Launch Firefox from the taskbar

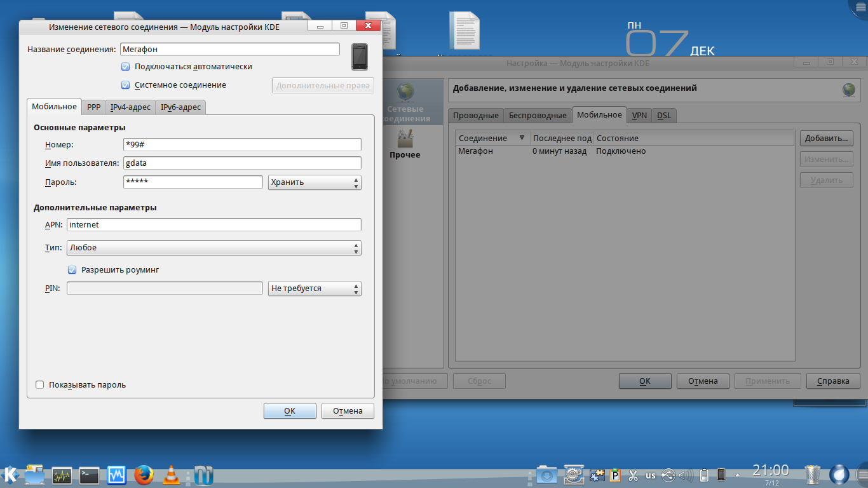point(144,475)
